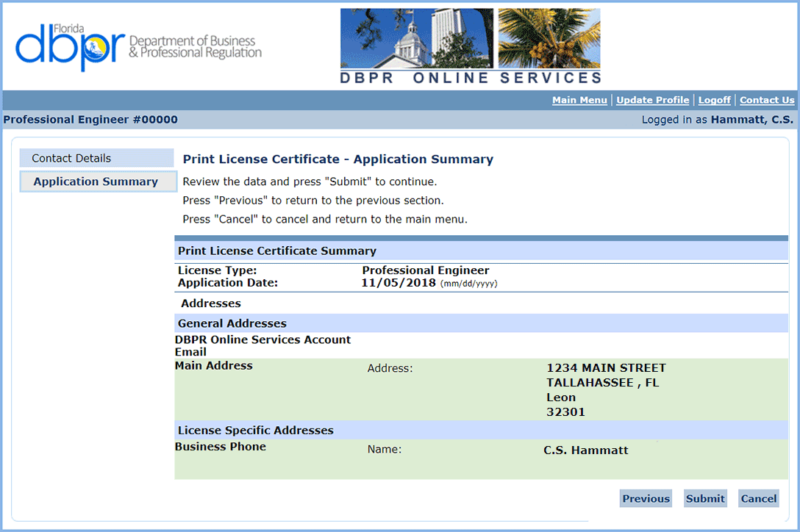Viewport: 800px width, 532px height.
Task: Click the Professional Engineer #00000 header
Action: [91, 119]
